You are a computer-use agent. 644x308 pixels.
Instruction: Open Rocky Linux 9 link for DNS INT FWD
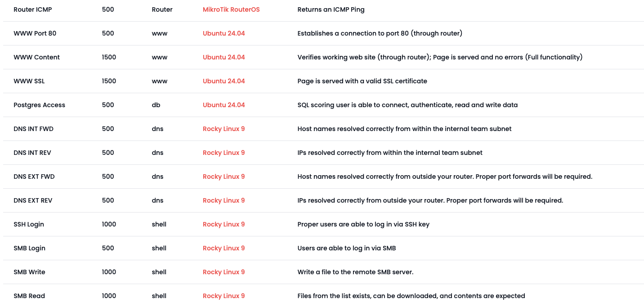224,129
